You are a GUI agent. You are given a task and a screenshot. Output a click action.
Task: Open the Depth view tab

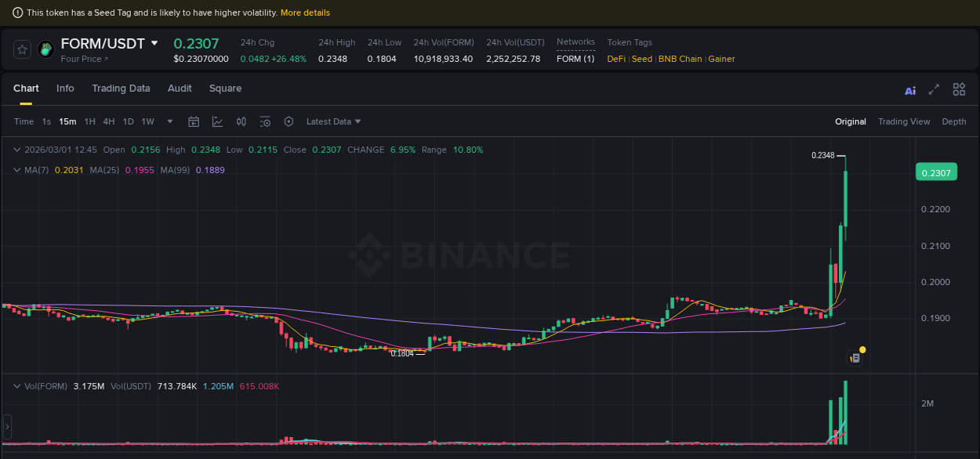tap(954, 121)
